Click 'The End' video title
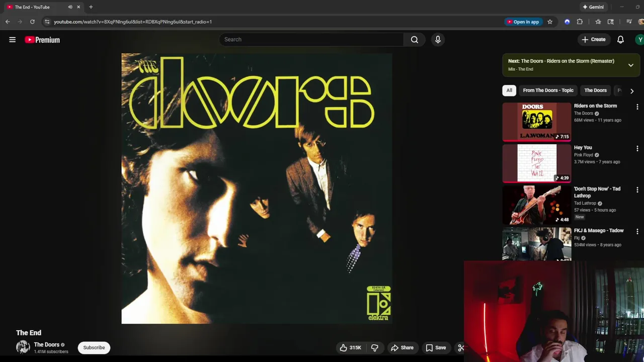The height and width of the screenshot is (362, 644). point(29,333)
